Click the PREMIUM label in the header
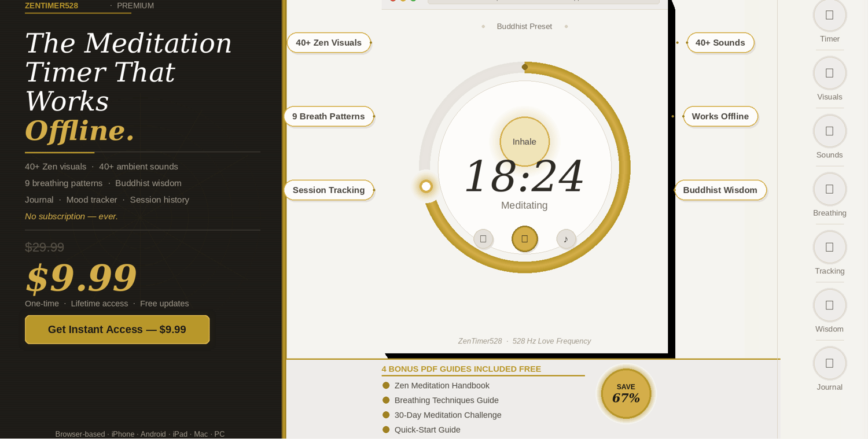 (135, 6)
